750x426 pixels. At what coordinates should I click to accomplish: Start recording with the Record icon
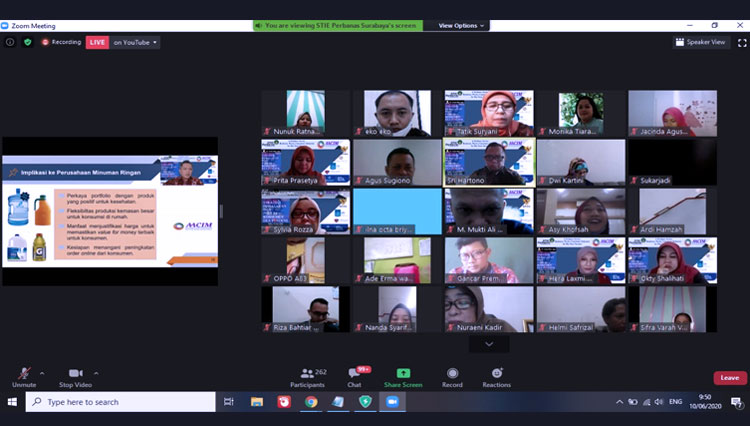coord(452,376)
